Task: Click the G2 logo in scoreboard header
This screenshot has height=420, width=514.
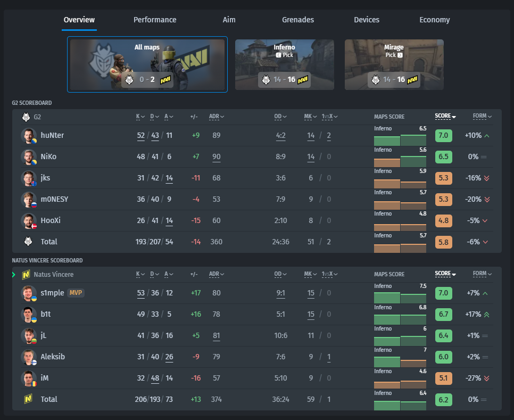Action: click(x=26, y=117)
